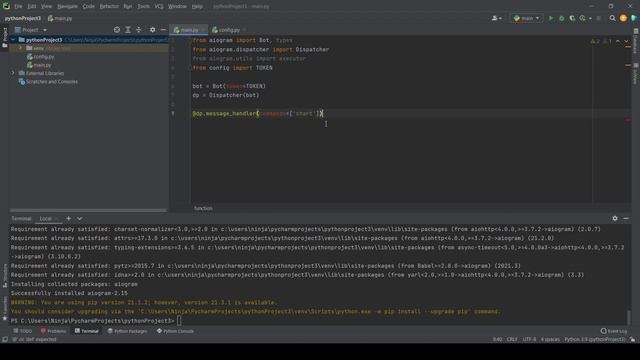Add a new terminal session
Image resolution: width=640 pixels, height=360 pixels.
click(69, 219)
